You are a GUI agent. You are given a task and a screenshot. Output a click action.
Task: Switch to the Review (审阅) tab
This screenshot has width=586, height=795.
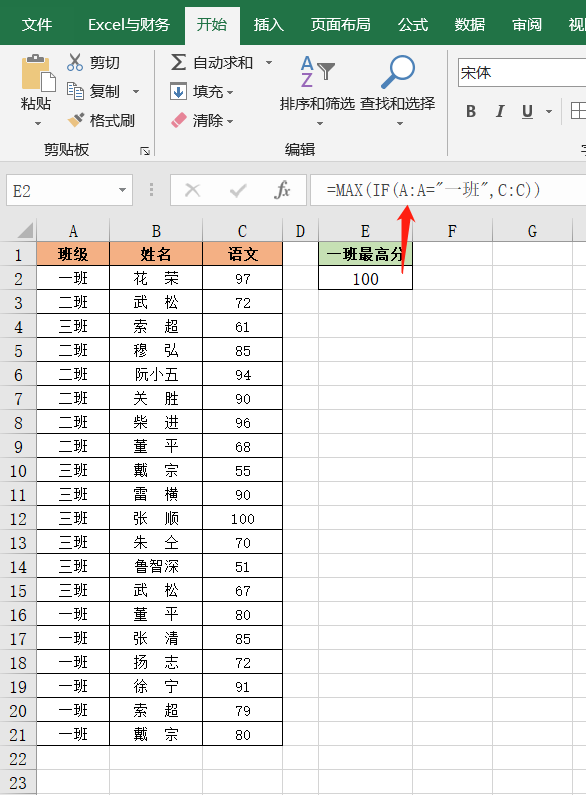click(x=527, y=24)
